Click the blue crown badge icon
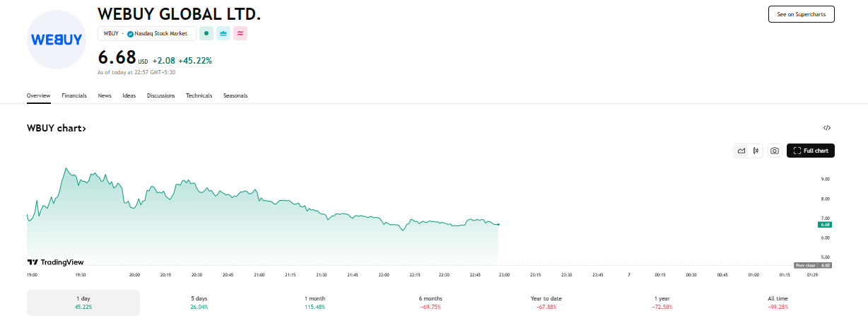Image resolution: width=868 pixels, height=316 pixels. point(223,33)
